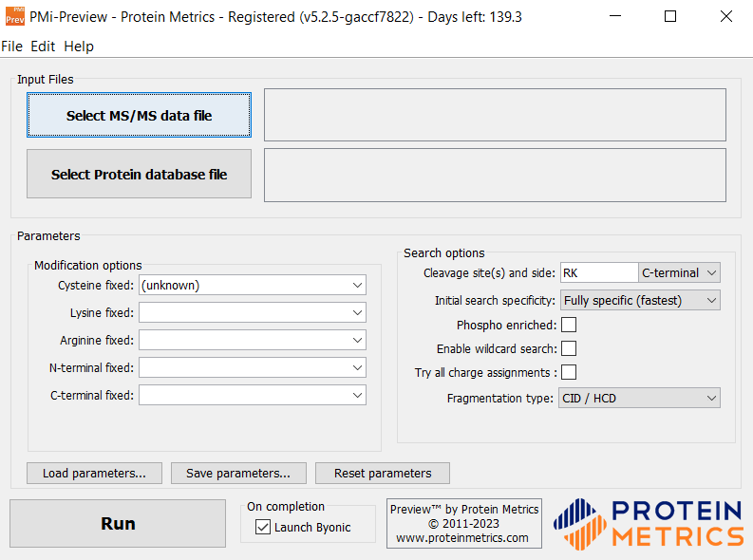Image resolution: width=753 pixels, height=560 pixels.
Task: Open the File menu
Action: pyautogui.click(x=12, y=47)
